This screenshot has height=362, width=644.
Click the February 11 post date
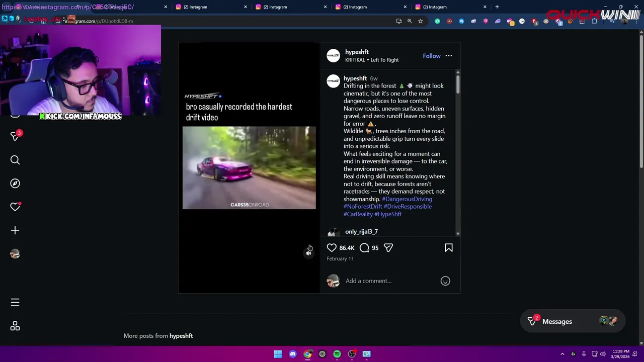340,258
